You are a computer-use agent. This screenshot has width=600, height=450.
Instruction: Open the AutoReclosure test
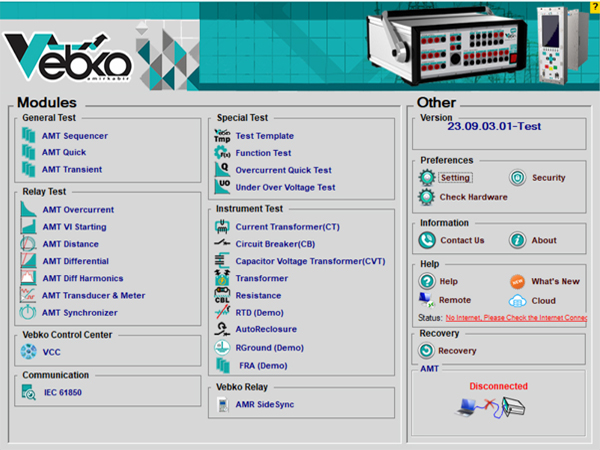(x=266, y=329)
